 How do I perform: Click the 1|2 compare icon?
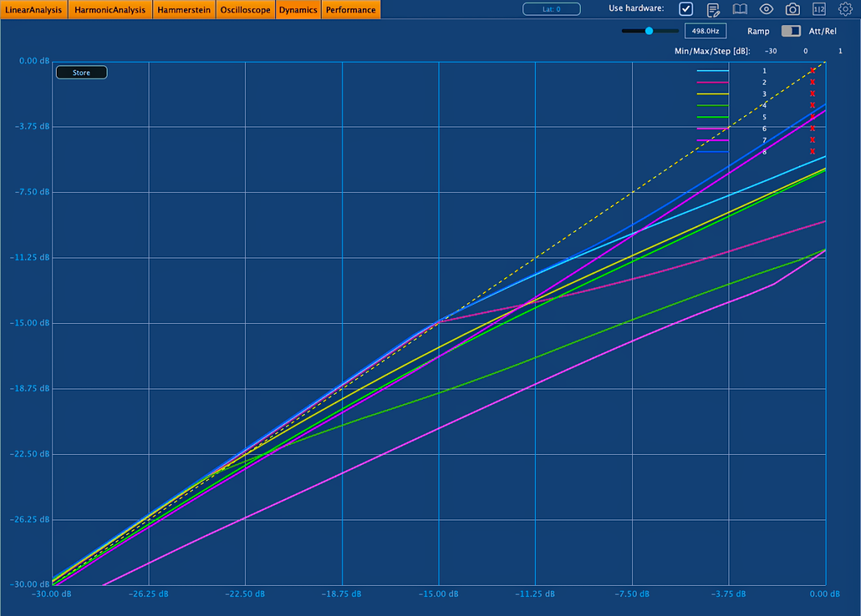pos(819,10)
